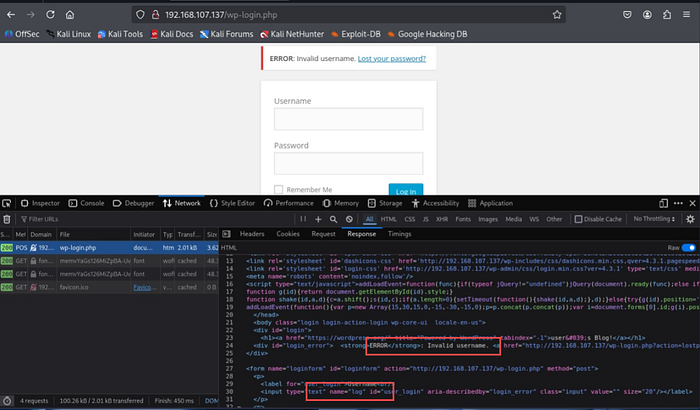
Task: Open the Accessibility tab
Action: click(x=435, y=203)
